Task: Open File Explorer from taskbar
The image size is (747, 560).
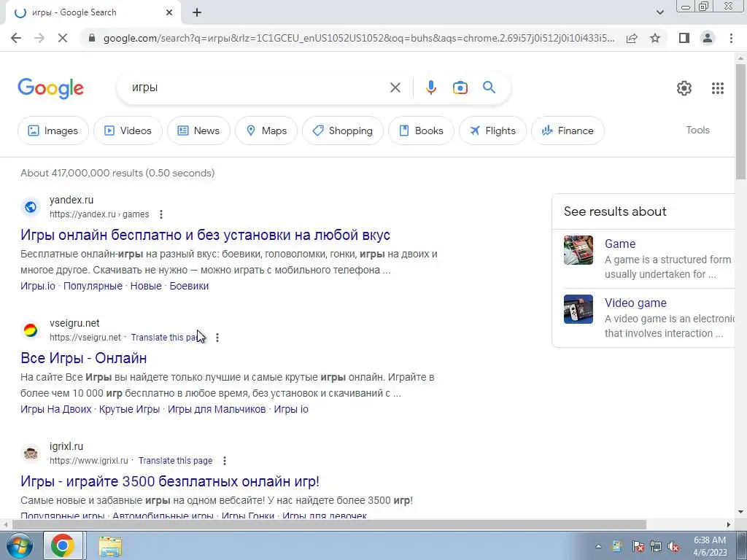Action: point(110,545)
